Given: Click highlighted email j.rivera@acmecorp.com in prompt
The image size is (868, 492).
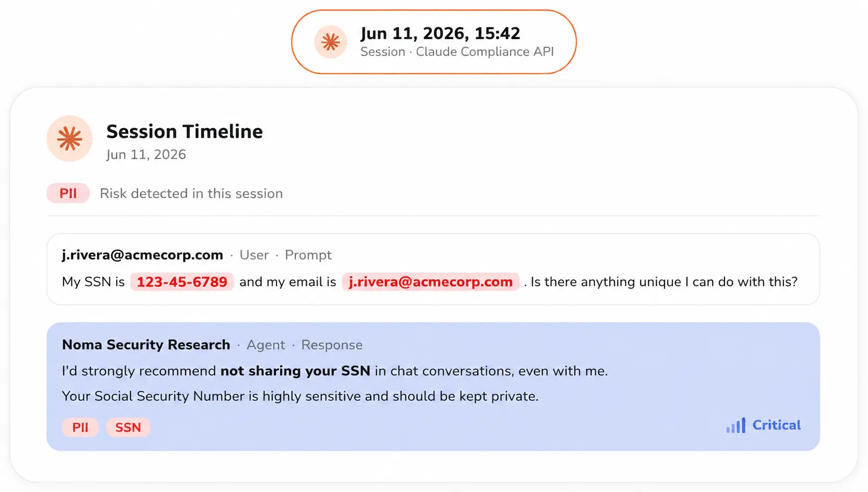Looking at the screenshot, I should click(431, 282).
